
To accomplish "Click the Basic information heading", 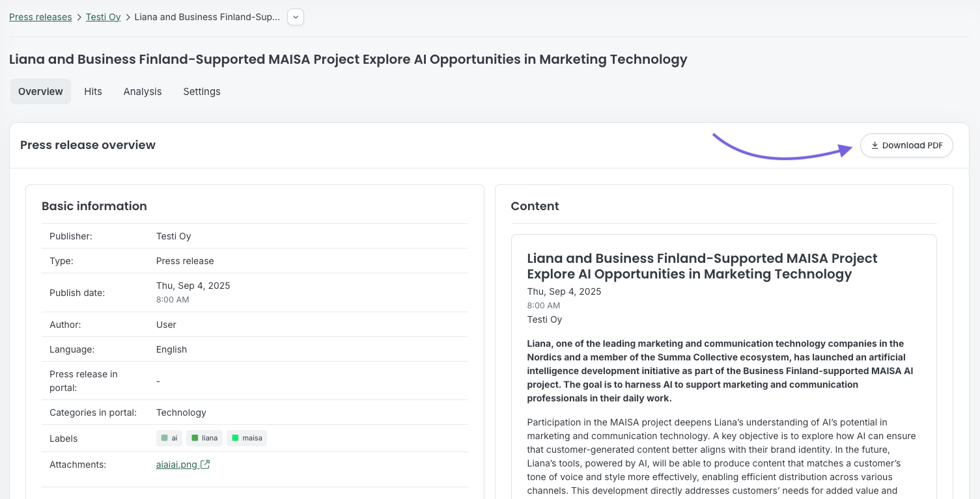I will coord(94,206).
